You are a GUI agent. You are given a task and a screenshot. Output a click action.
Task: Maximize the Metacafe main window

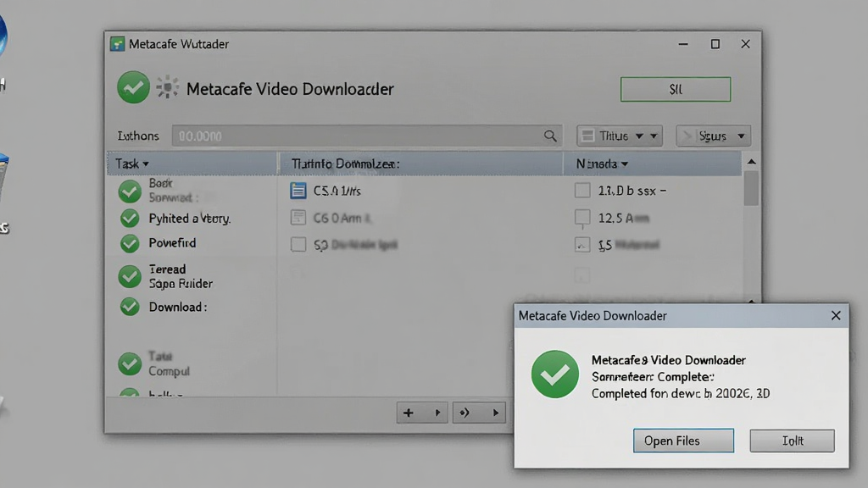click(x=715, y=44)
